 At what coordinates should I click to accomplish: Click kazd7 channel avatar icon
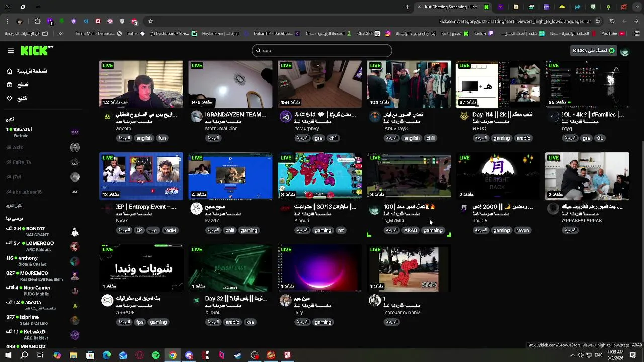[x=196, y=209]
